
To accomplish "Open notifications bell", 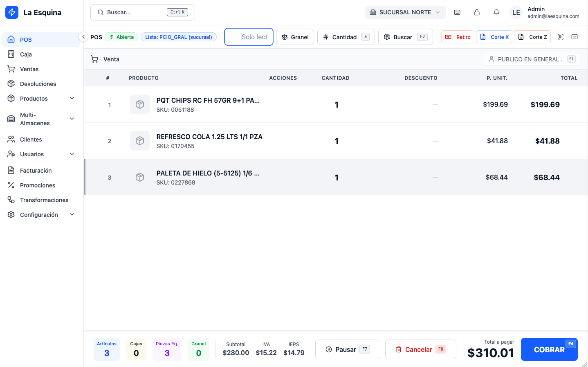I will (496, 12).
